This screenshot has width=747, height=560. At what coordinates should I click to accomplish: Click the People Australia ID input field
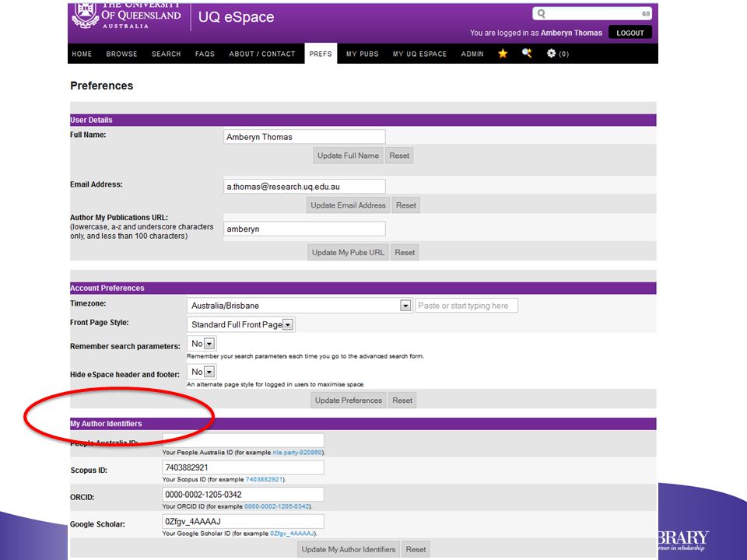point(243,440)
